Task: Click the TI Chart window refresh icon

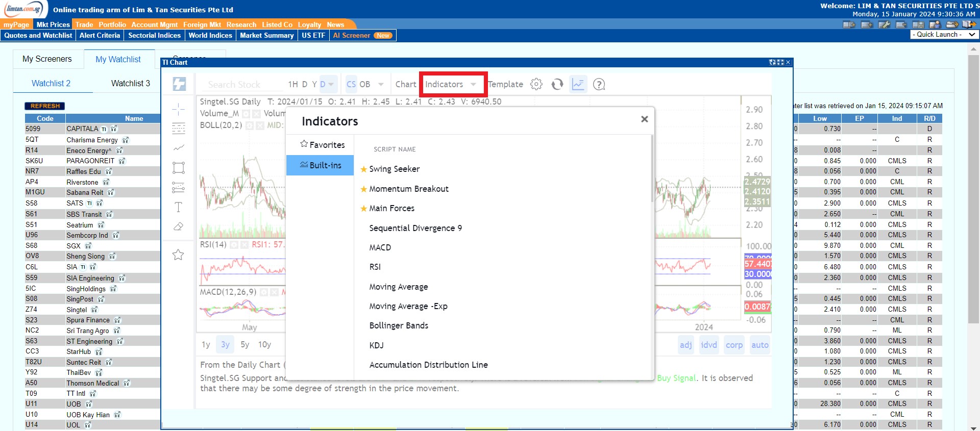Action: 772,62
